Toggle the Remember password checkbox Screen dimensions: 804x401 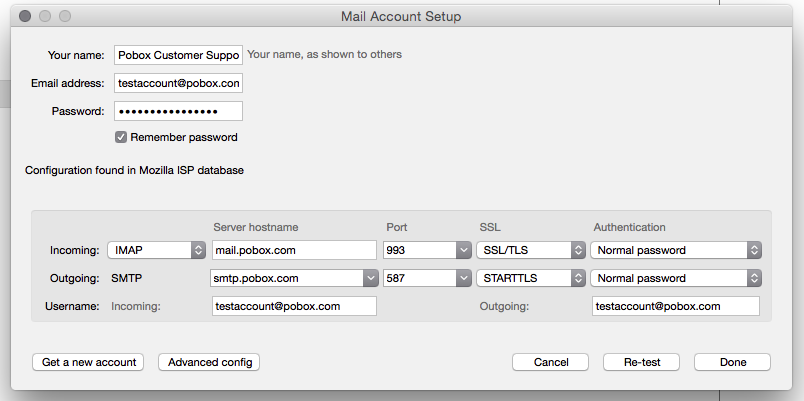[120, 137]
